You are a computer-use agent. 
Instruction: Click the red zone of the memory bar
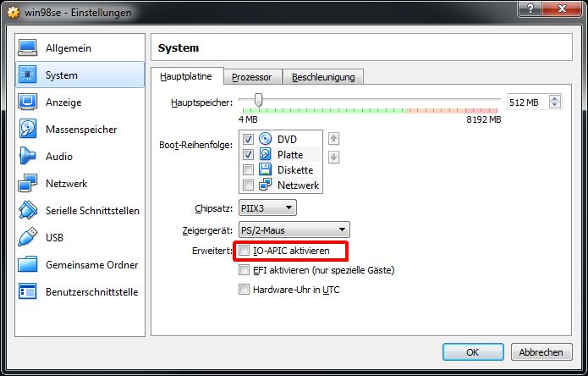pyautogui.click(x=481, y=111)
